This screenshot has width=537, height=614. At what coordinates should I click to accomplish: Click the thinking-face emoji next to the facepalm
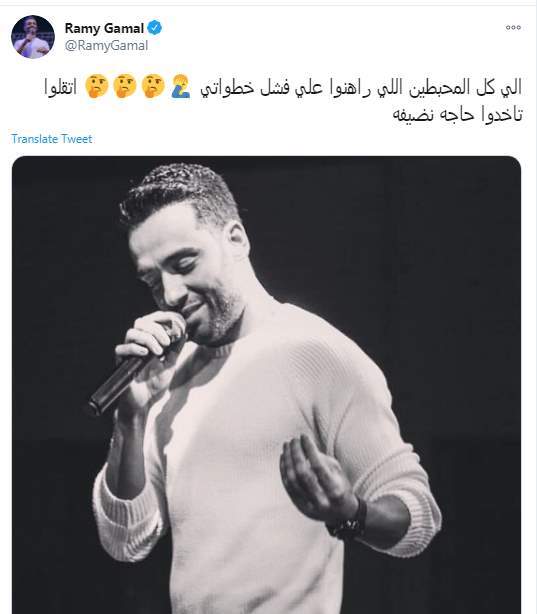[153, 87]
